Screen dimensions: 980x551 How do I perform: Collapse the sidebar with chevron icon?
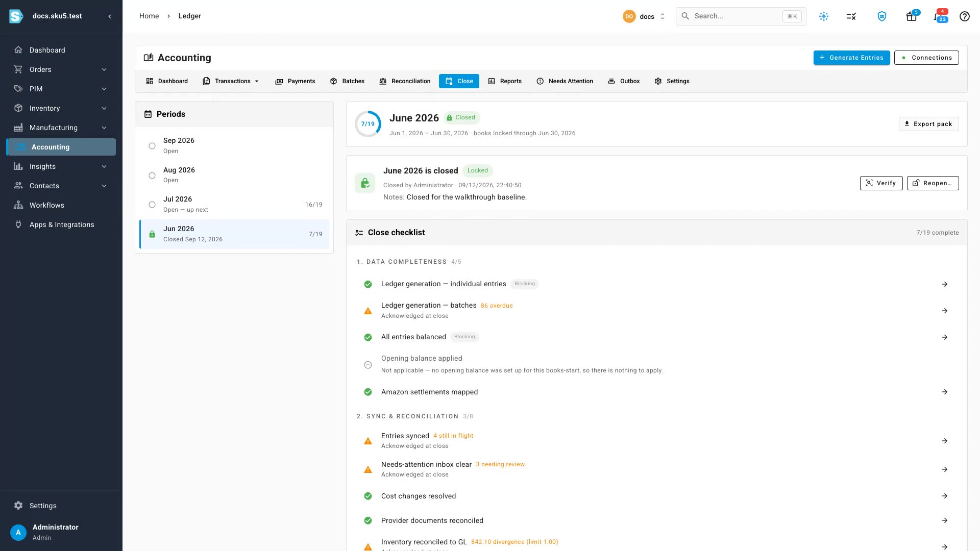point(110,16)
